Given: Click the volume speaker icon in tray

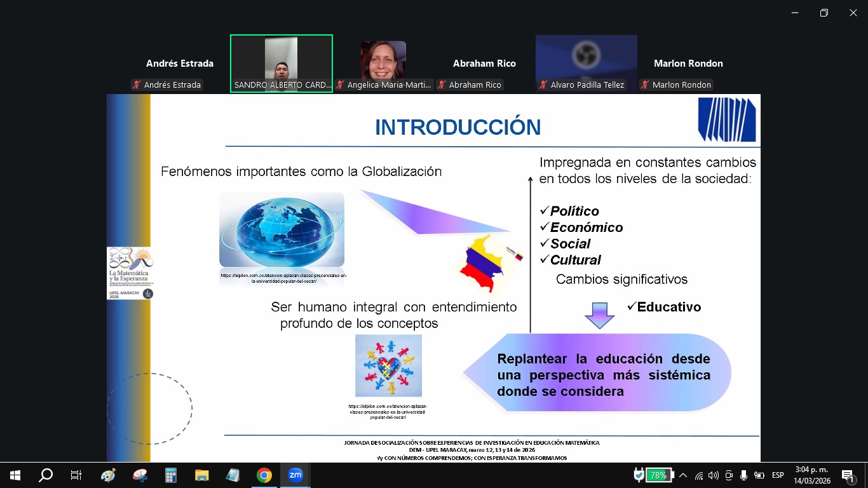Looking at the screenshot, I should [714, 475].
